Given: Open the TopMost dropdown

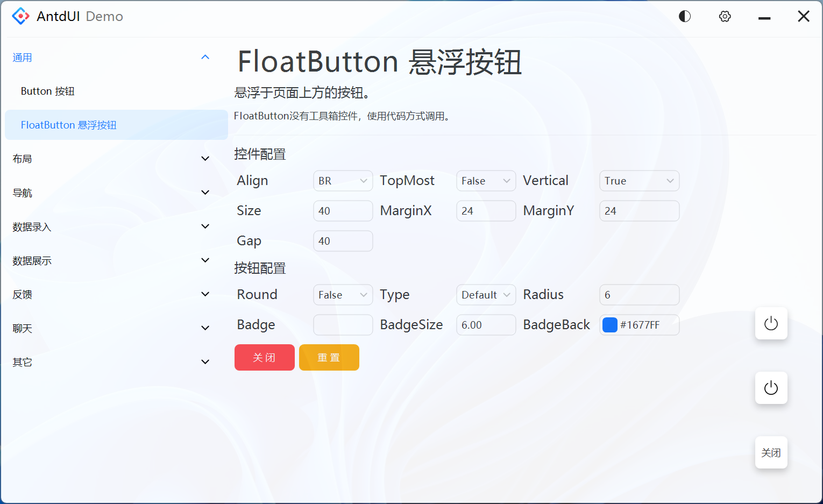Looking at the screenshot, I should coord(486,181).
